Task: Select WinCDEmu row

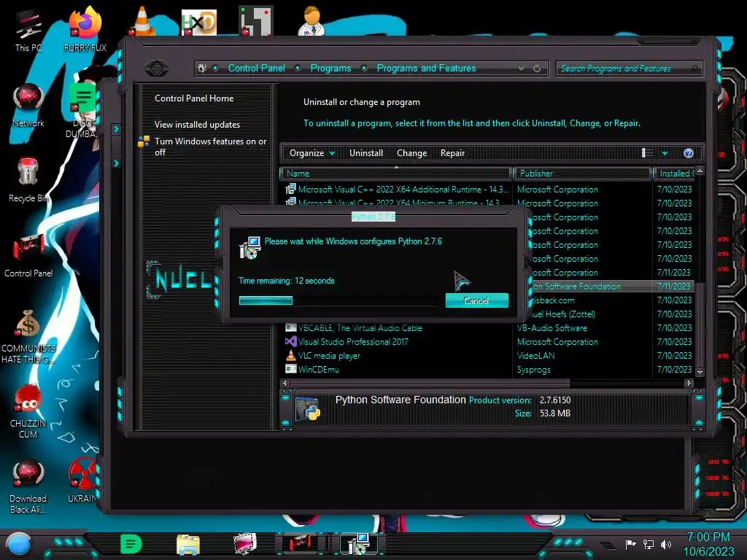Action: pyautogui.click(x=489, y=369)
